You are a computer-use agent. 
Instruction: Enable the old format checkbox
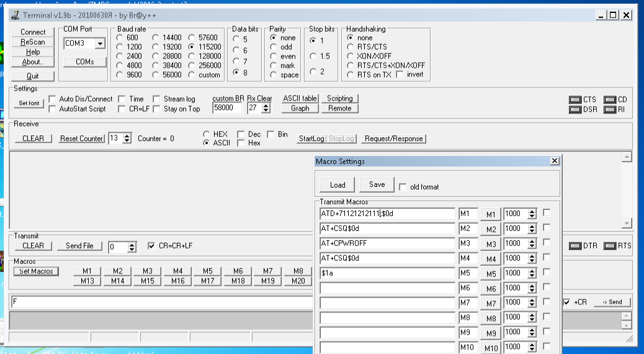tap(403, 187)
